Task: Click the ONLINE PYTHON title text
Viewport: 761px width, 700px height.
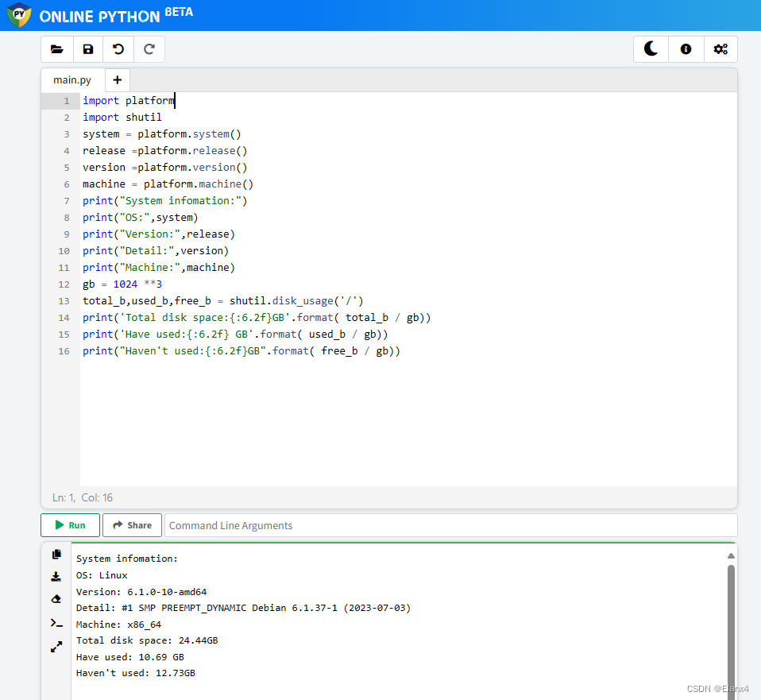Action: tap(99, 17)
